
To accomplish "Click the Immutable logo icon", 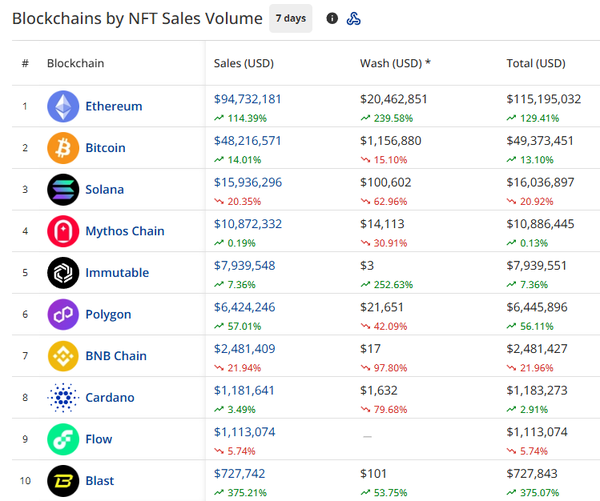I will click(63, 273).
